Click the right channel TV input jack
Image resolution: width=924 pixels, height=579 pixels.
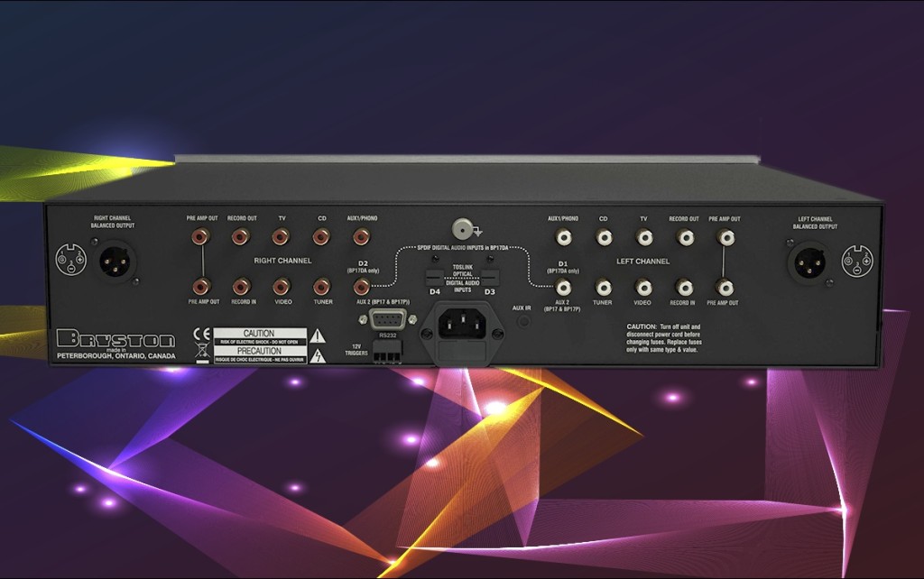click(280, 236)
